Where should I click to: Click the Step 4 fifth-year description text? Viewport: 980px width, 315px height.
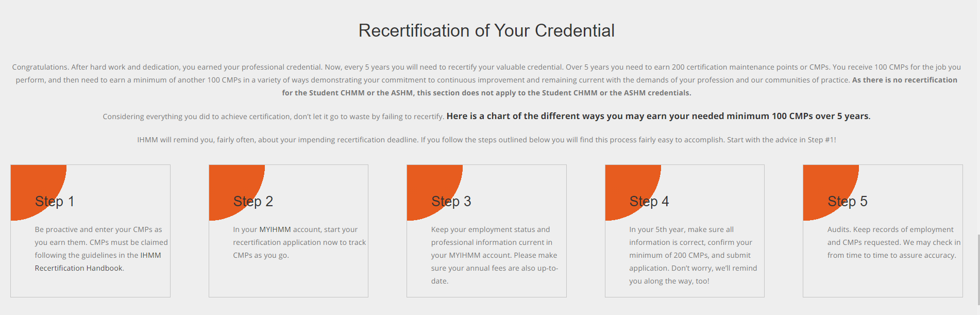coord(693,255)
